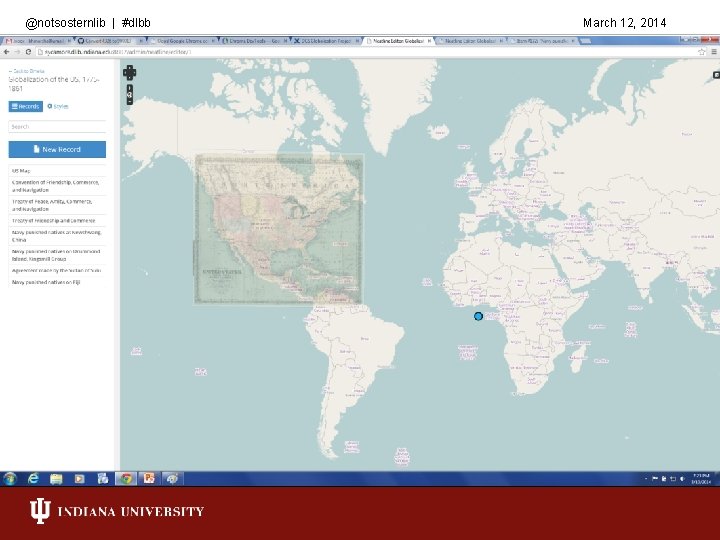This screenshot has width=720, height=540.
Task: Open the Windows Start menu
Action: 10,478
